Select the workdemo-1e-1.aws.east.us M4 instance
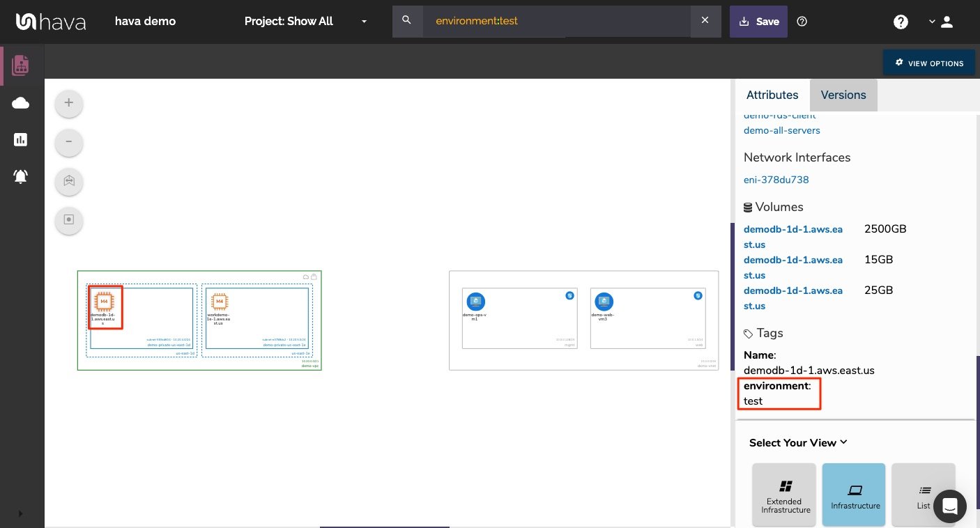980x528 pixels. (220, 302)
